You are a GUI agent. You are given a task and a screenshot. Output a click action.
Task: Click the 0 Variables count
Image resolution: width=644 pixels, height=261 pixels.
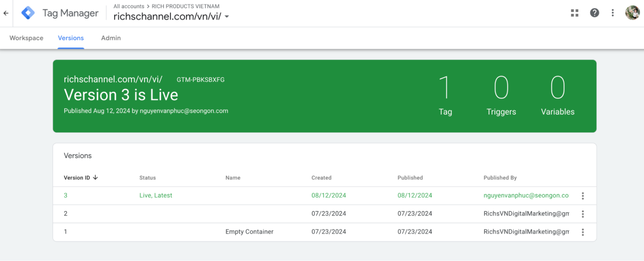[x=557, y=95]
